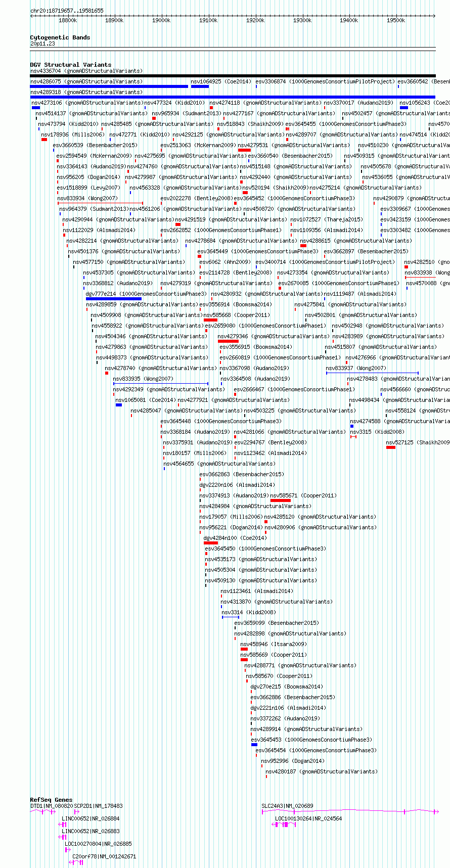The height and width of the screenshot is (868, 450).
Task: Select nsv585669 (Cooper2011) variant
Action: point(274,655)
